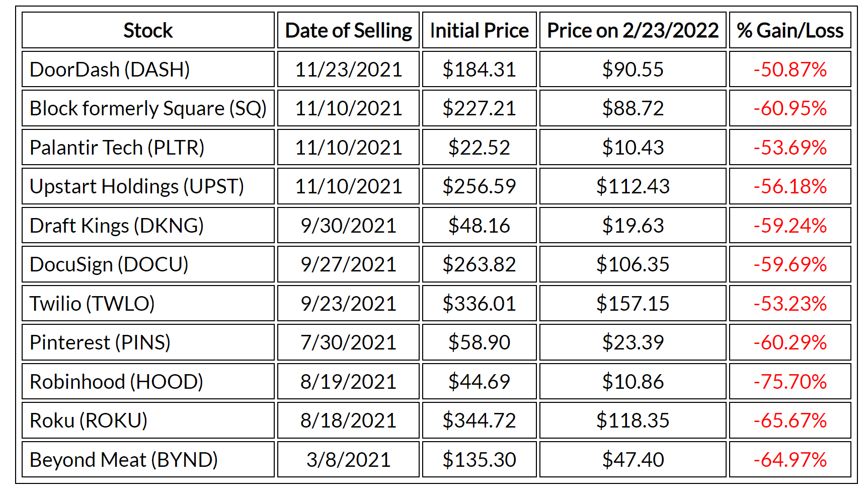The height and width of the screenshot is (491, 868).
Task: Click the Date of Selling header
Action: tap(348, 31)
